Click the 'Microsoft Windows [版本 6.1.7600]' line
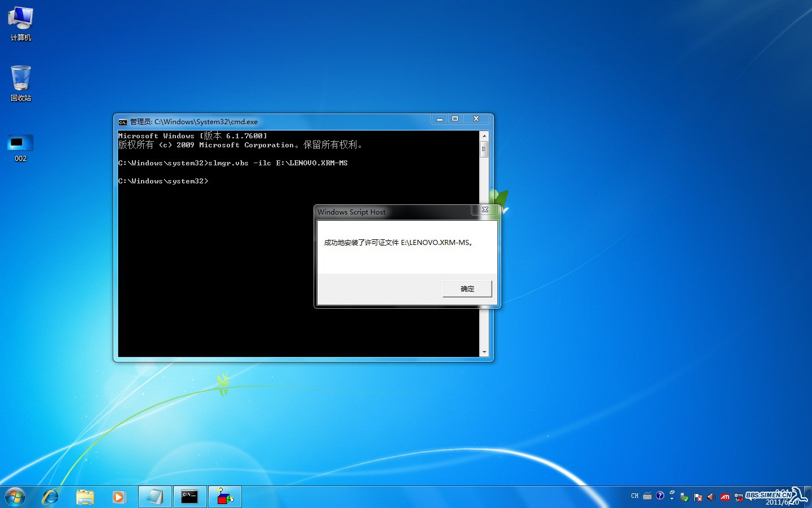Image resolution: width=812 pixels, height=508 pixels. (x=193, y=136)
